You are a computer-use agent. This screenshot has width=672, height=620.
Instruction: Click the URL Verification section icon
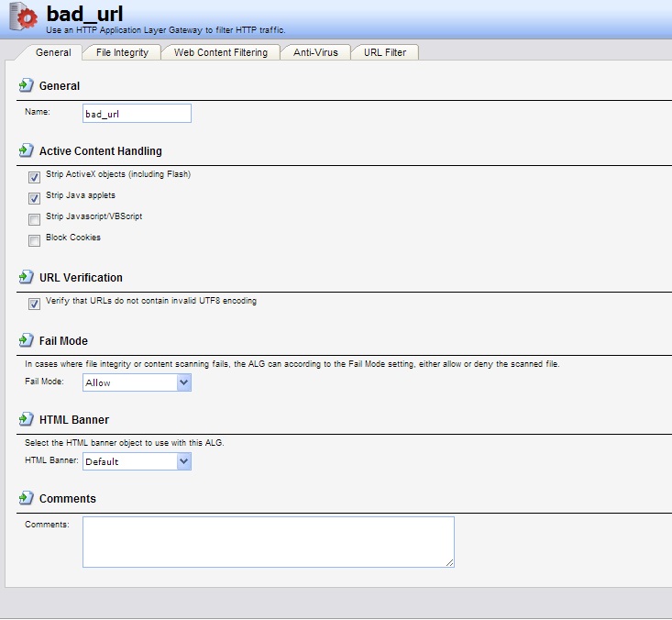click(x=27, y=277)
